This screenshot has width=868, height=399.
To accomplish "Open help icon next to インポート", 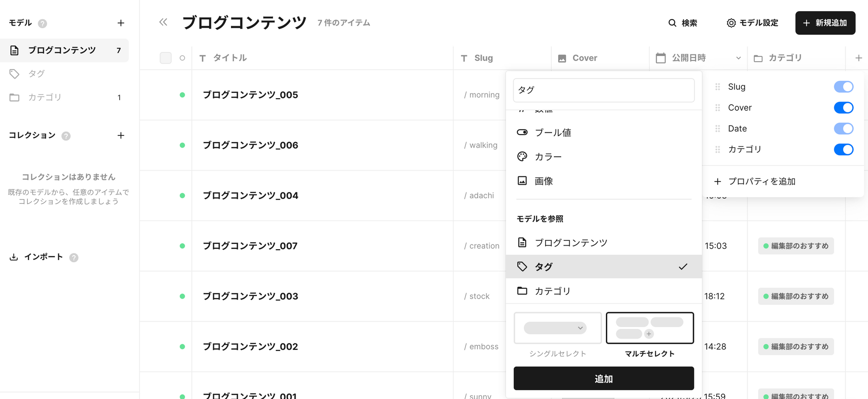I will (74, 257).
